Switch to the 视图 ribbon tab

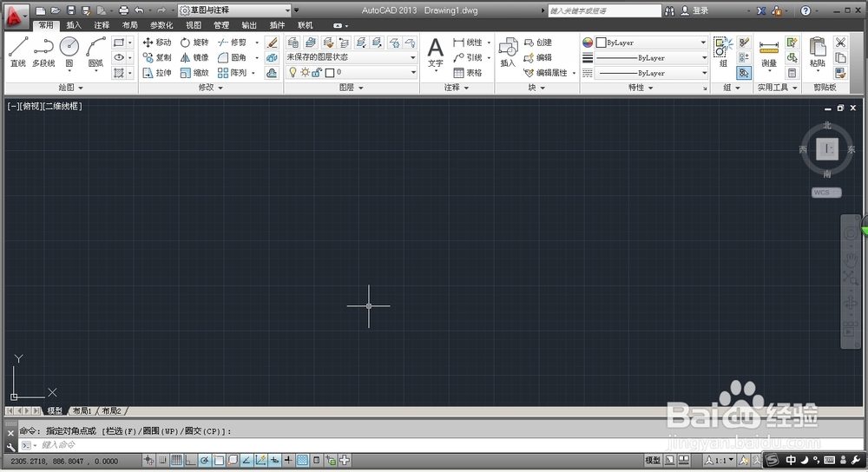[194, 25]
